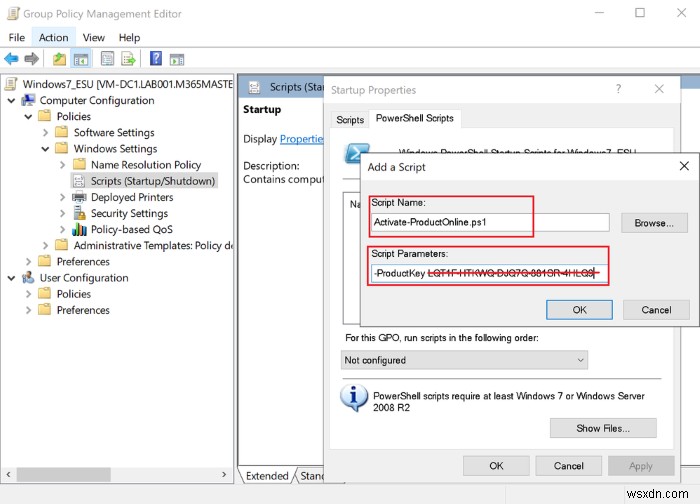Screen dimensions: 700x504
Task: Click the Back arrow toolbar icon
Action: pos(11,58)
